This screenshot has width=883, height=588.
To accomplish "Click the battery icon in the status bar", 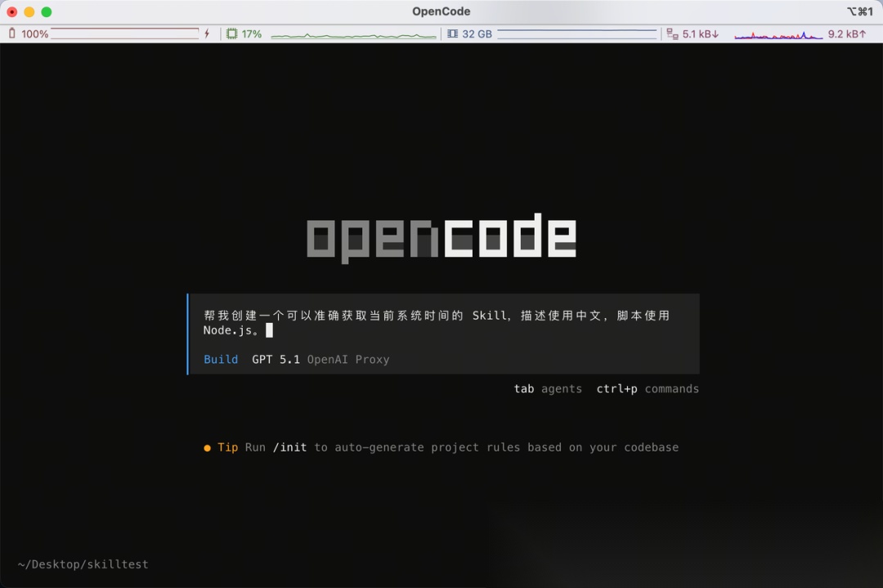I will point(11,34).
